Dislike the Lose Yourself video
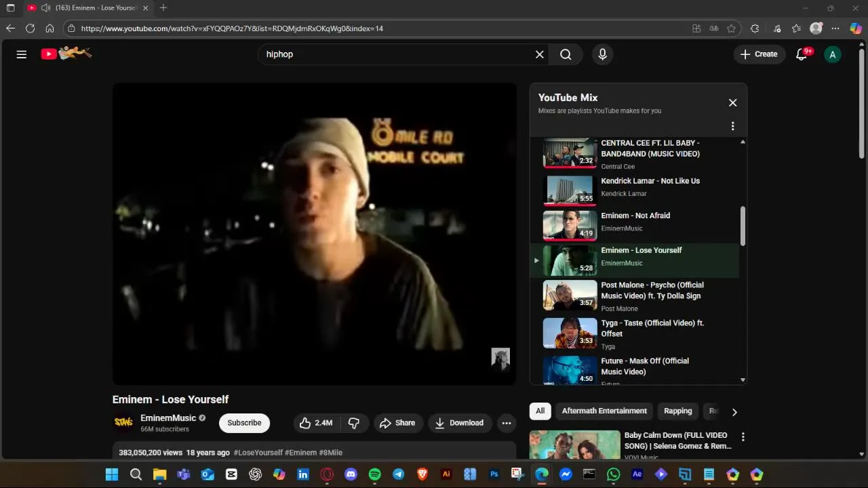Screen dimensions: 868x488 click(x=354, y=423)
